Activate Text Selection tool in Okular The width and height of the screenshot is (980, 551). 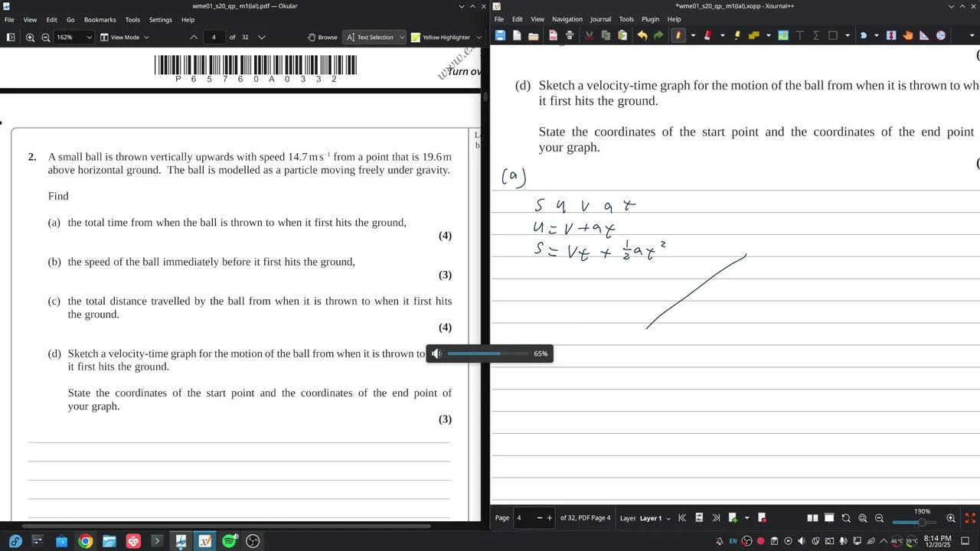click(370, 37)
